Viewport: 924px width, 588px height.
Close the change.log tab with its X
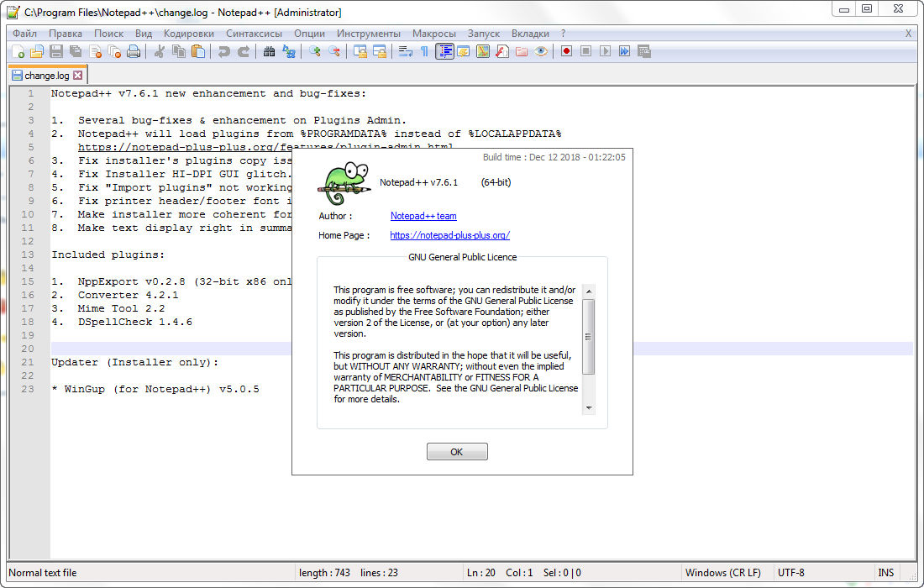(x=78, y=76)
